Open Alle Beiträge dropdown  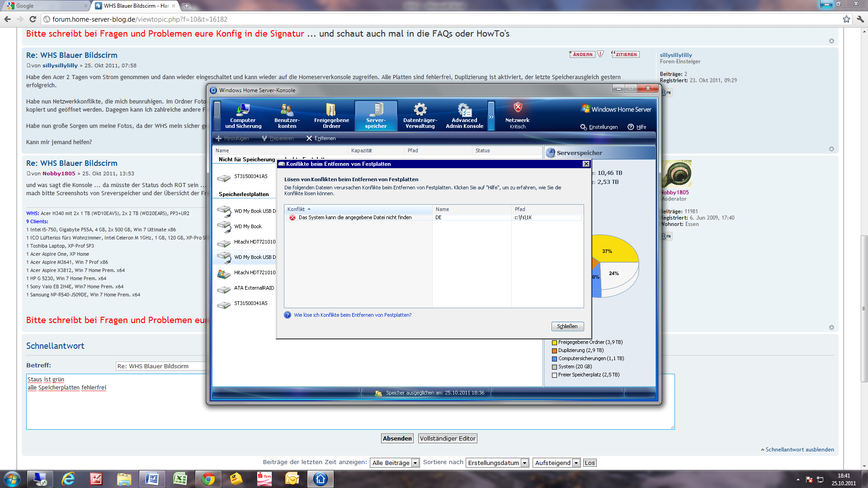point(395,463)
